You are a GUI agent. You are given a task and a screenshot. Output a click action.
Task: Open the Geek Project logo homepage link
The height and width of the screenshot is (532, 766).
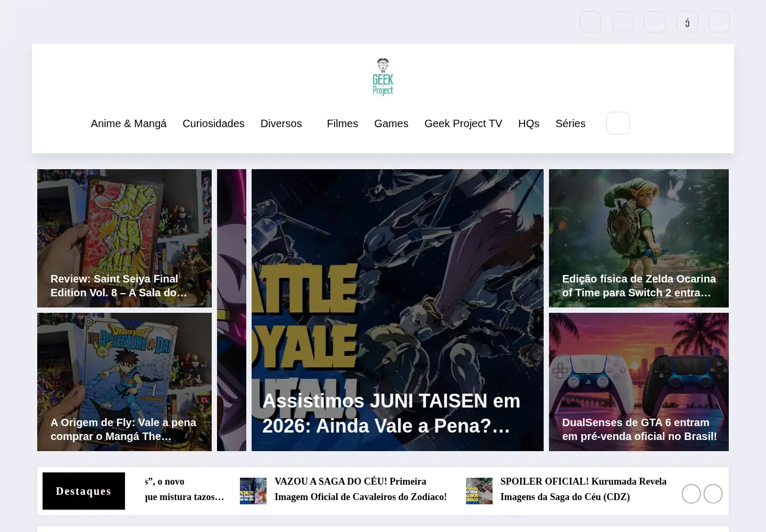383,77
